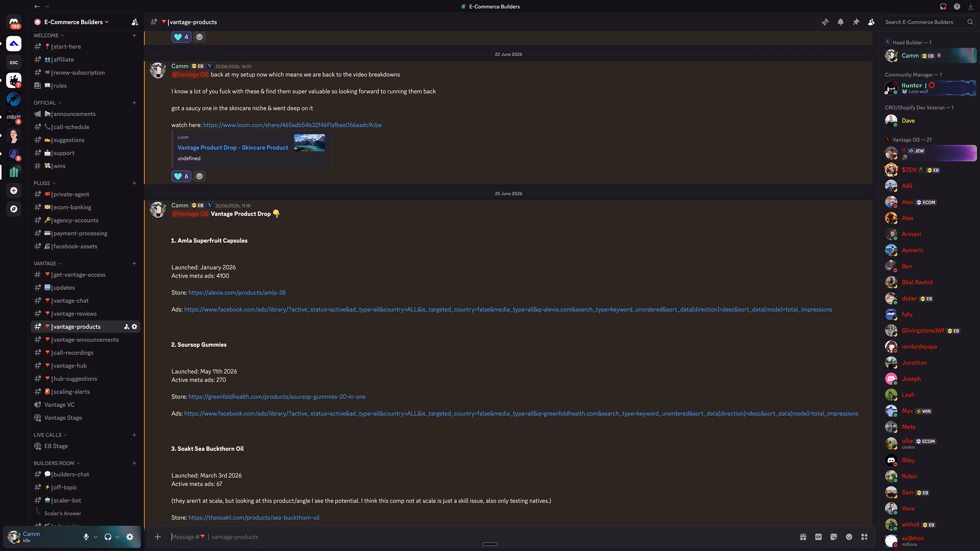Open Explore Discoverable Servers compass icon

(x=14, y=209)
